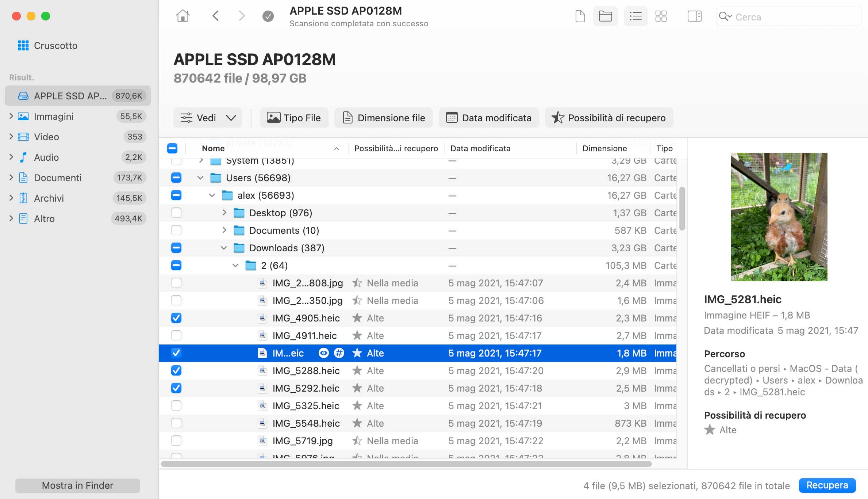Click in the Cerca search field
Image resolution: width=868 pixels, height=499 pixels.
click(x=788, y=17)
